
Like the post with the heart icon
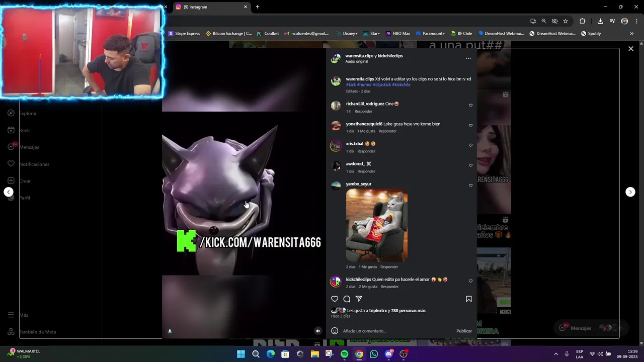pos(335,299)
